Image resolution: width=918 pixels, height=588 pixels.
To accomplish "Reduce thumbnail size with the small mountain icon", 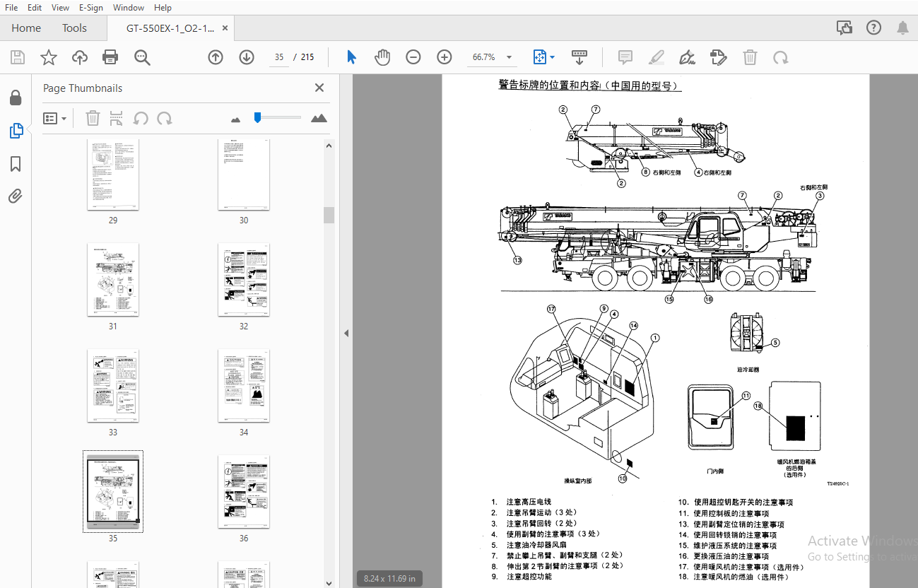I will click(x=236, y=119).
